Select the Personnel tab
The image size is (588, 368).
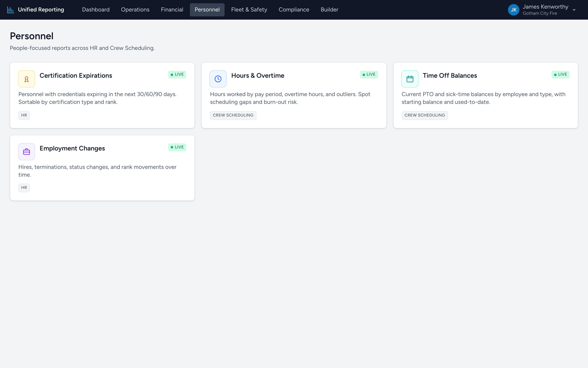[207, 10]
